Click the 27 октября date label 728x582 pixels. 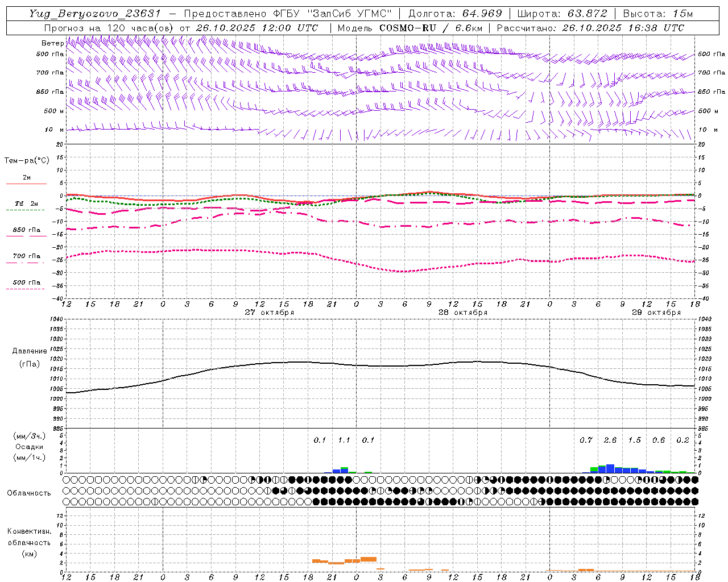[x=270, y=313]
